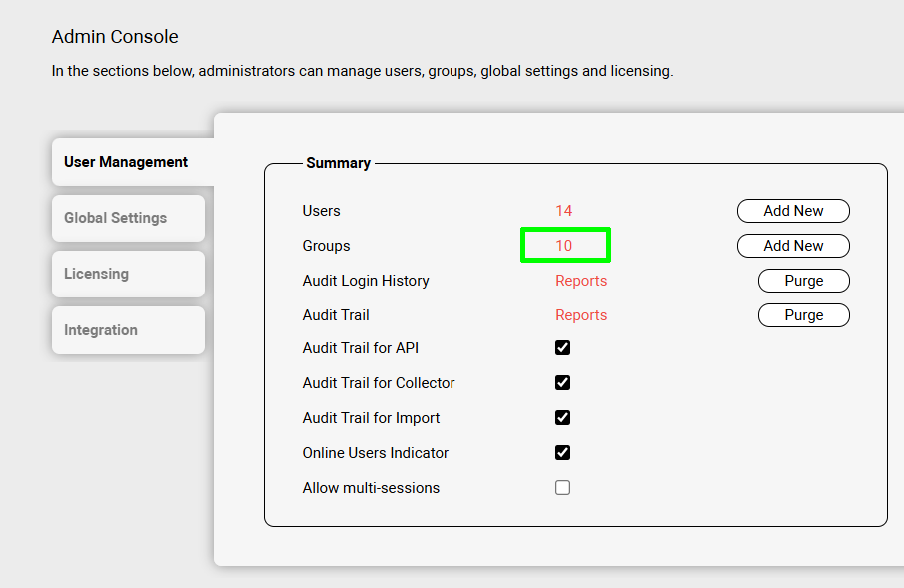Open Audit Login History Reports link

581,281
